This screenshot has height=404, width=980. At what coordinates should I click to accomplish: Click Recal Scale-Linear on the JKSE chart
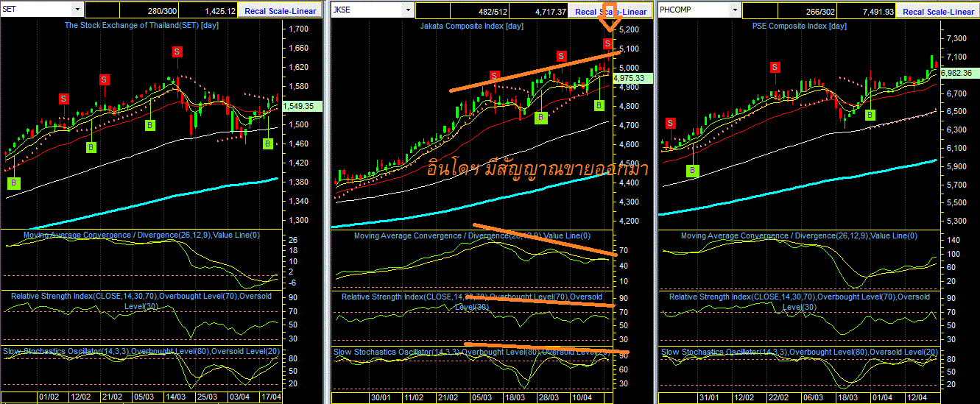[611, 11]
